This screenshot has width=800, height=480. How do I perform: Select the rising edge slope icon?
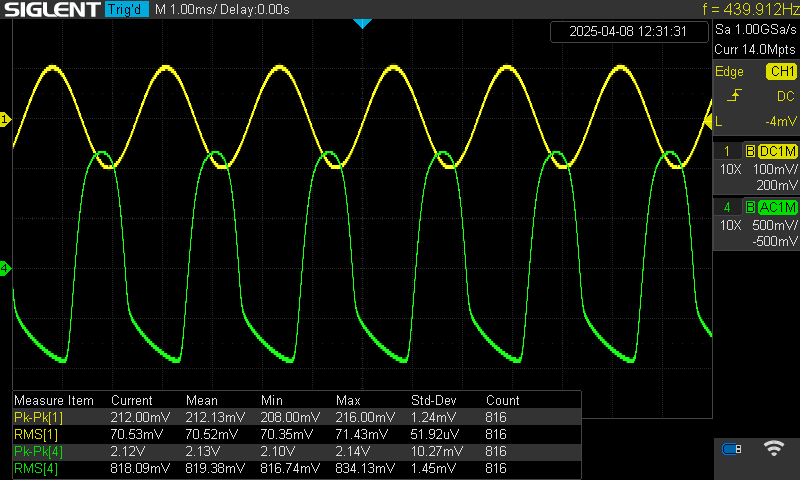pyautogui.click(x=735, y=96)
